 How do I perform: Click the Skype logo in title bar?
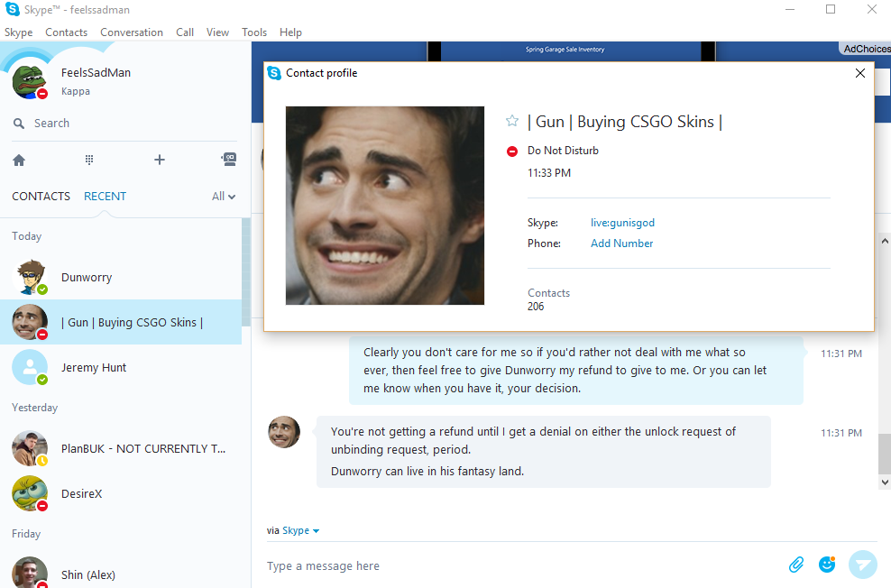coord(12,9)
